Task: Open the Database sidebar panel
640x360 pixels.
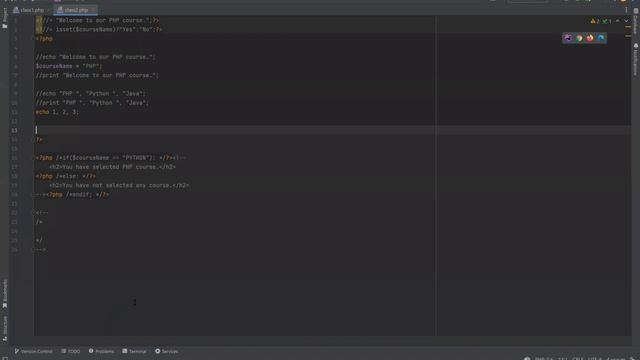Action: click(x=636, y=22)
